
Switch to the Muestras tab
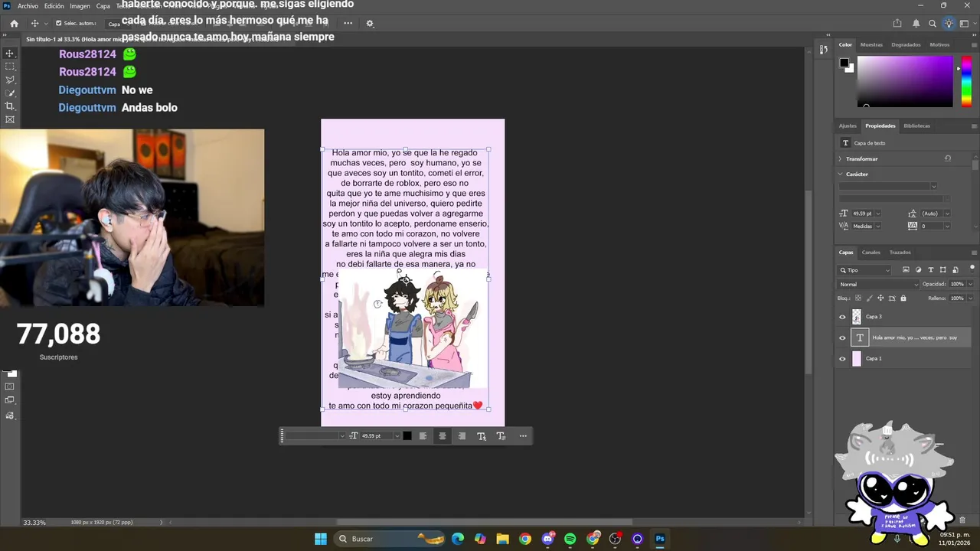coord(871,44)
